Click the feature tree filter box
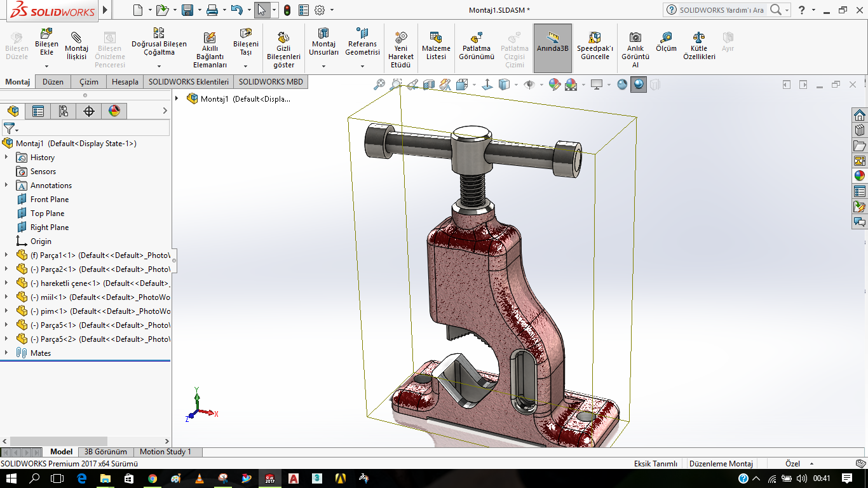Image resolution: width=868 pixels, height=488 pixels. point(85,128)
